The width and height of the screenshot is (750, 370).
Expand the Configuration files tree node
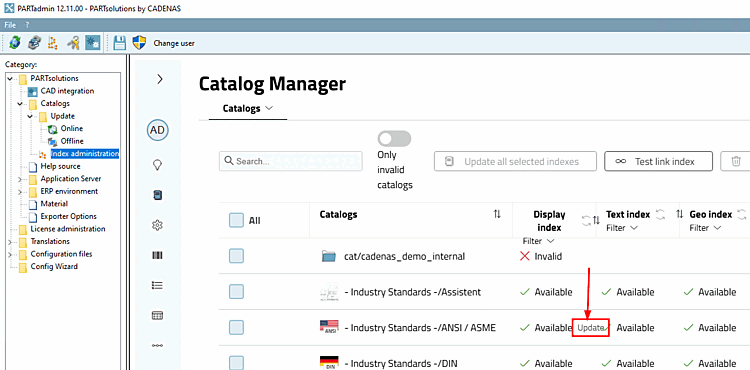tap(10, 254)
